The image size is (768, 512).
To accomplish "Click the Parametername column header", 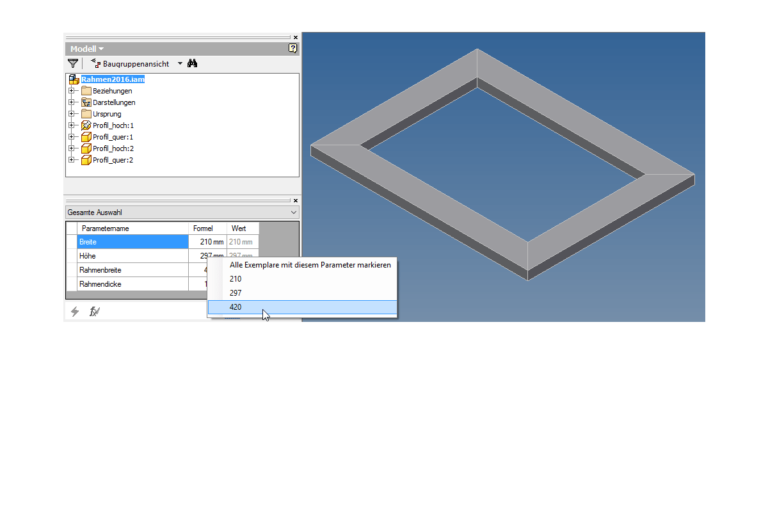I will click(133, 228).
